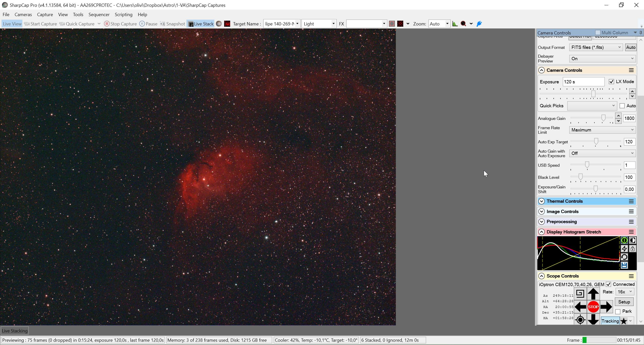The image size is (644, 345).
Task: Click the blue plug hardware icon
Action: [x=479, y=24]
